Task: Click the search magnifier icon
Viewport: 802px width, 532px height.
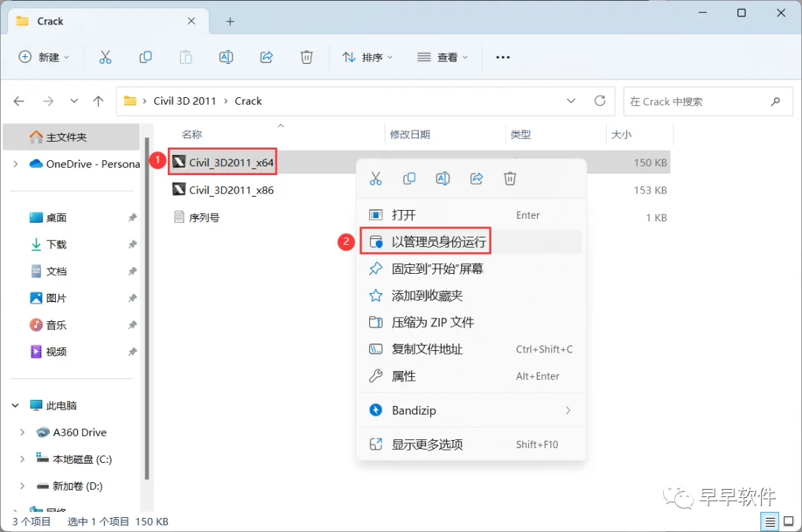Action: pos(775,101)
